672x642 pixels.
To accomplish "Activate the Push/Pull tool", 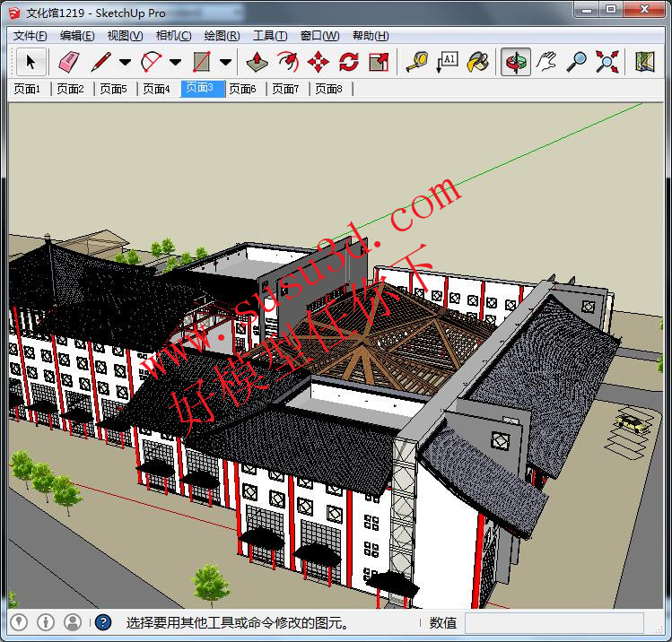I will (x=257, y=62).
